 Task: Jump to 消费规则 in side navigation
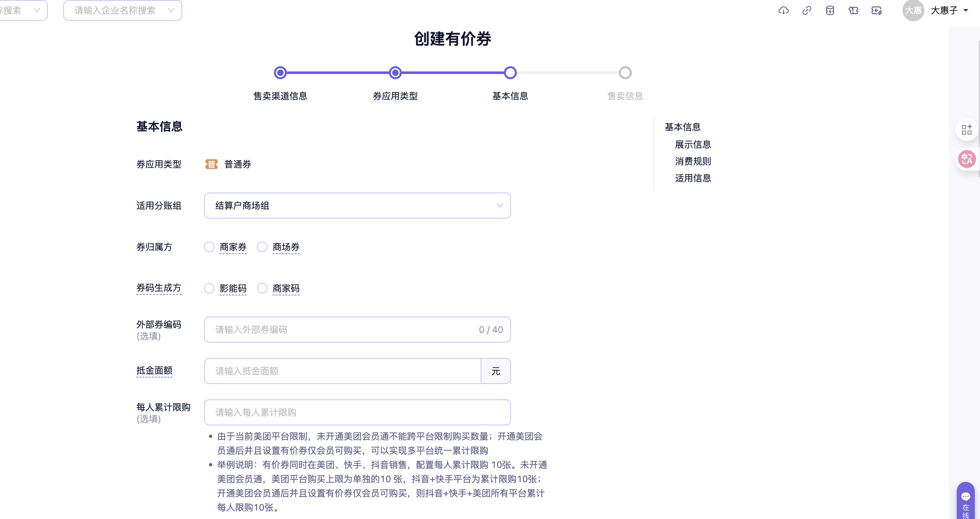[x=693, y=161]
